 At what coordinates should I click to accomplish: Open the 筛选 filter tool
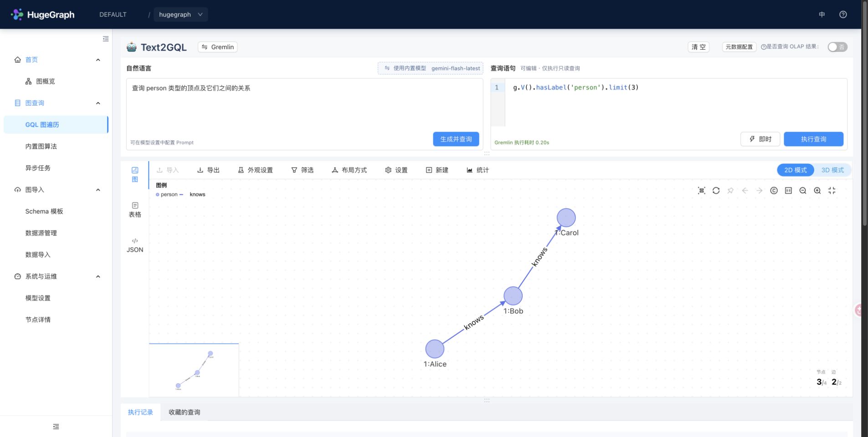303,170
